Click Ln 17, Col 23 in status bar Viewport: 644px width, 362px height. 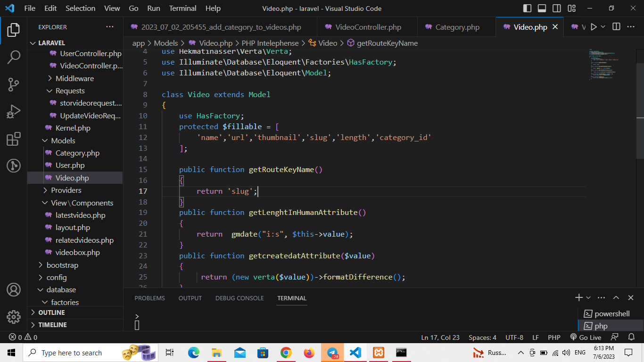[x=440, y=337]
